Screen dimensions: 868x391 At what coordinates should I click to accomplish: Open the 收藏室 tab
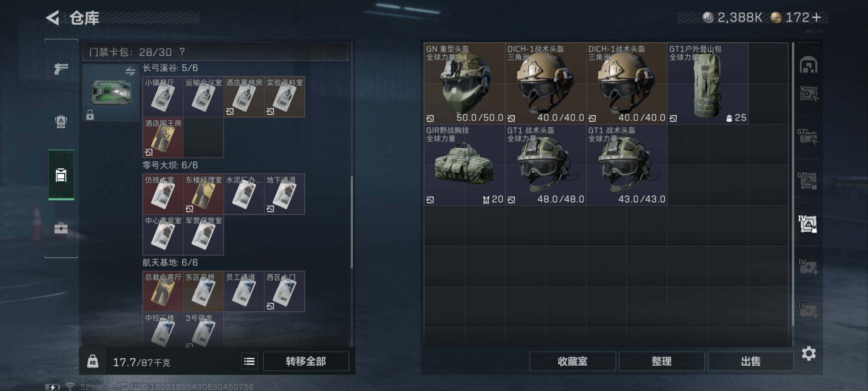click(x=573, y=361)
